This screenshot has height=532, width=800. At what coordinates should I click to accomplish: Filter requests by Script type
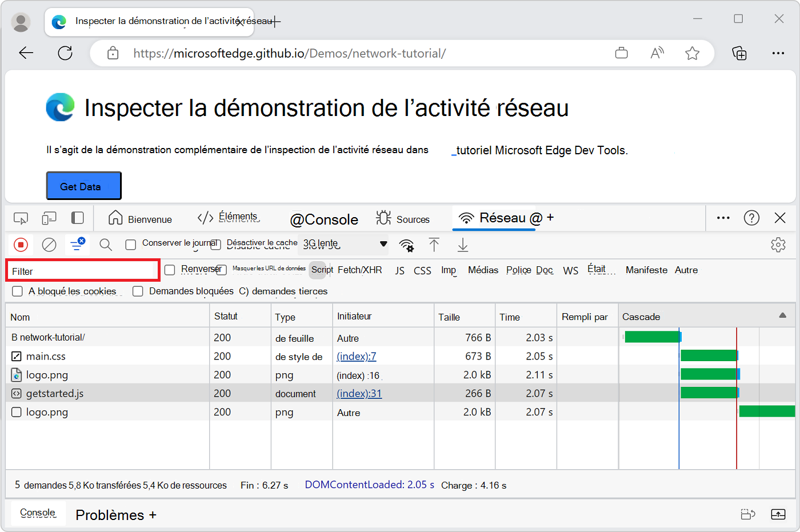[322, 270]
